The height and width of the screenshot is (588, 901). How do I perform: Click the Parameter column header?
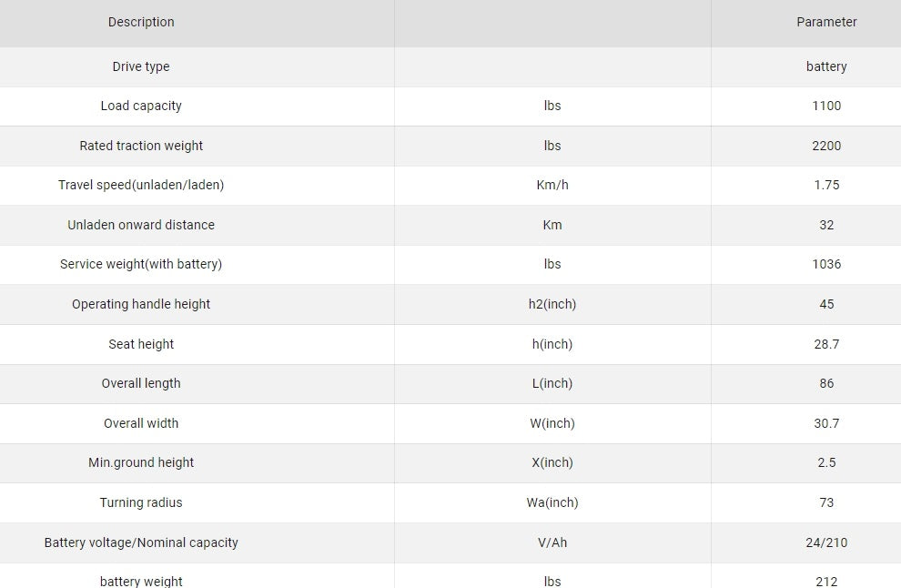(826, 22)
